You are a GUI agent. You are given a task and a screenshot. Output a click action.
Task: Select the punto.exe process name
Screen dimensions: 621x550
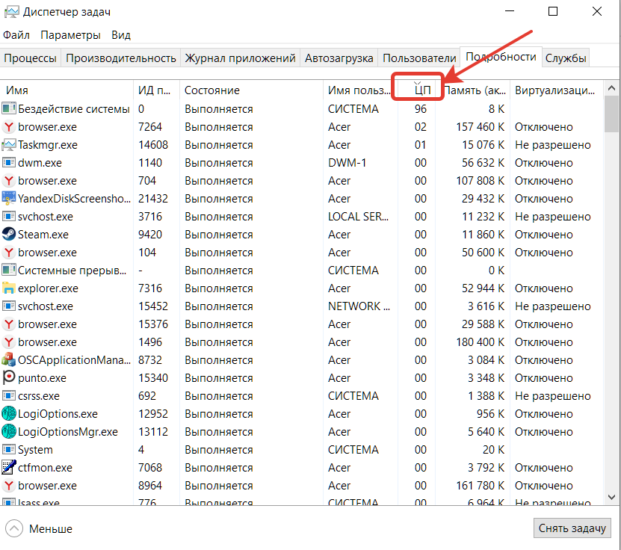point(42,378)
